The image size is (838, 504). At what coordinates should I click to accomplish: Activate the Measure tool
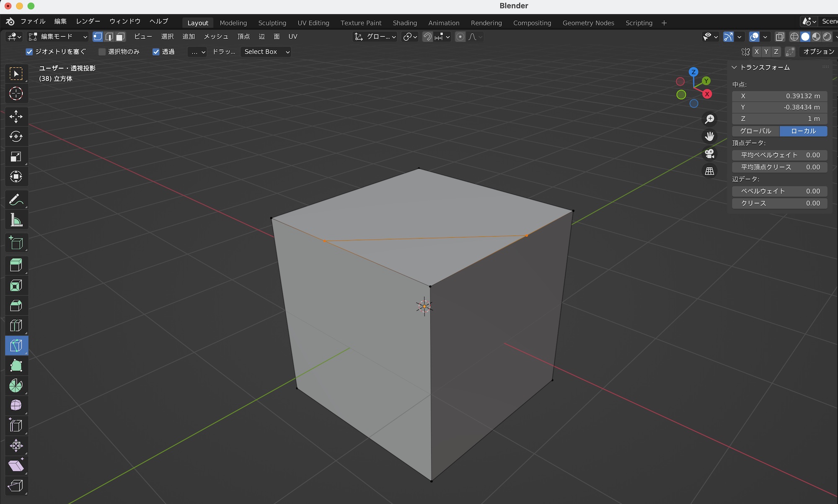(x=16, y=220)
